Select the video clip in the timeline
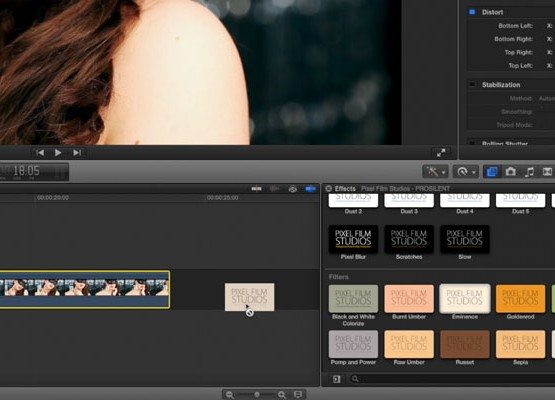The width and height of the screenshot is (555, 400). pos(85,290)
